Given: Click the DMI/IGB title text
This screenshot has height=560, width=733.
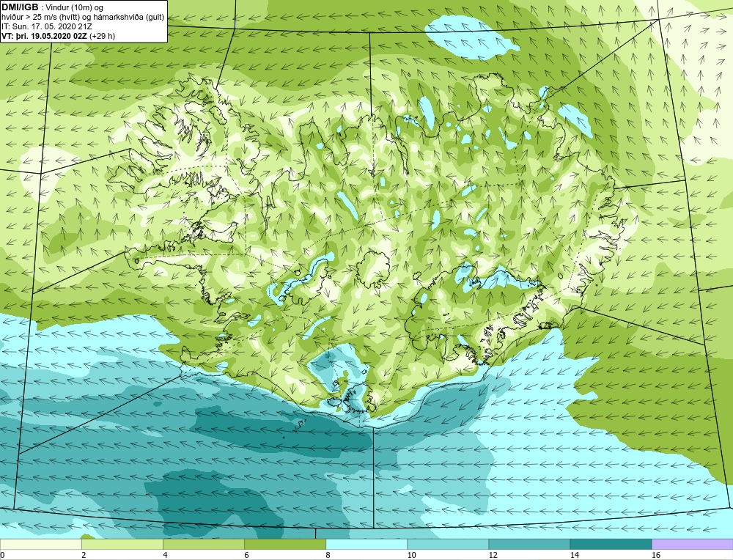Looking at the screenshot, I should point(20,7).
